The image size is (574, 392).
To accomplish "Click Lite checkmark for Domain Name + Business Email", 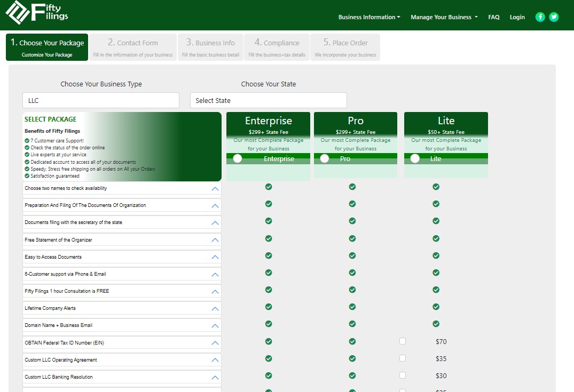I will click(436, 324).
